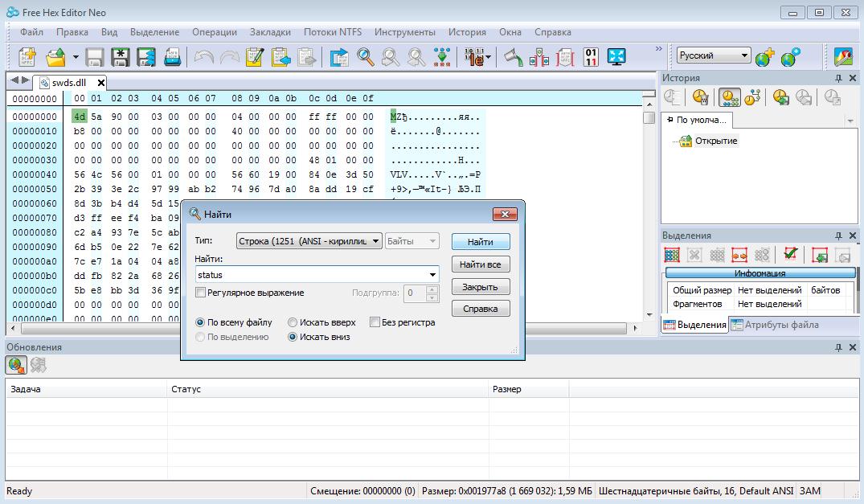This screenshot has width=864, height=504.
Task: Click the Find magnifying glass toolbar icon
Action: 366,57
